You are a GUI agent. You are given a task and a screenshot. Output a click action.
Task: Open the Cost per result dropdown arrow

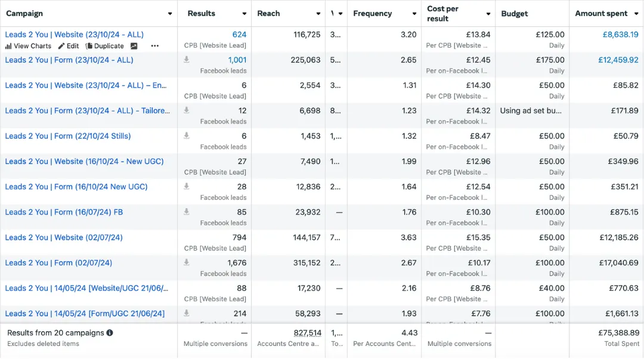pos(488,14)
